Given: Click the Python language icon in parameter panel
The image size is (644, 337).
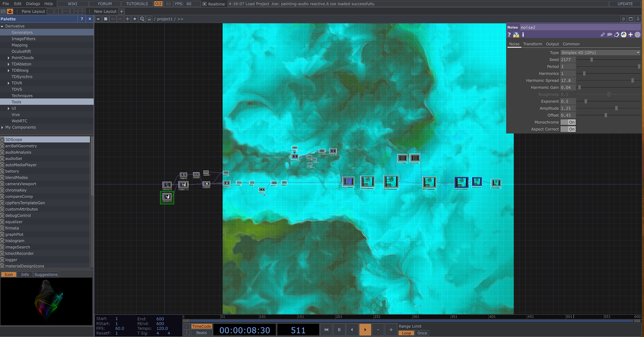Looking at the screenshot, I should (624, 35).
